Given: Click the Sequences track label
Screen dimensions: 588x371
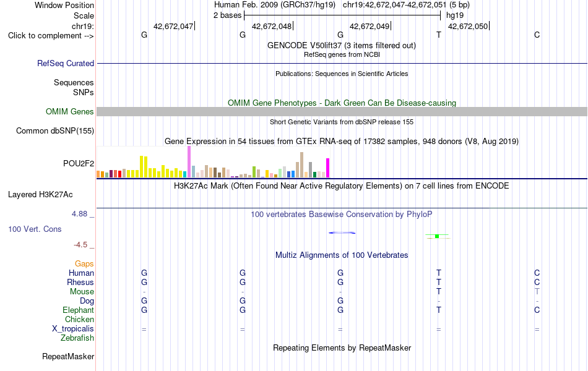Looking at the screenshot, I should click(74, 82).
